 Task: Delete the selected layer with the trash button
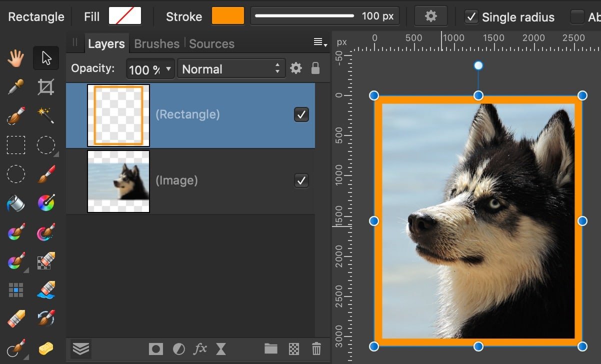click(x=316, y=349)
